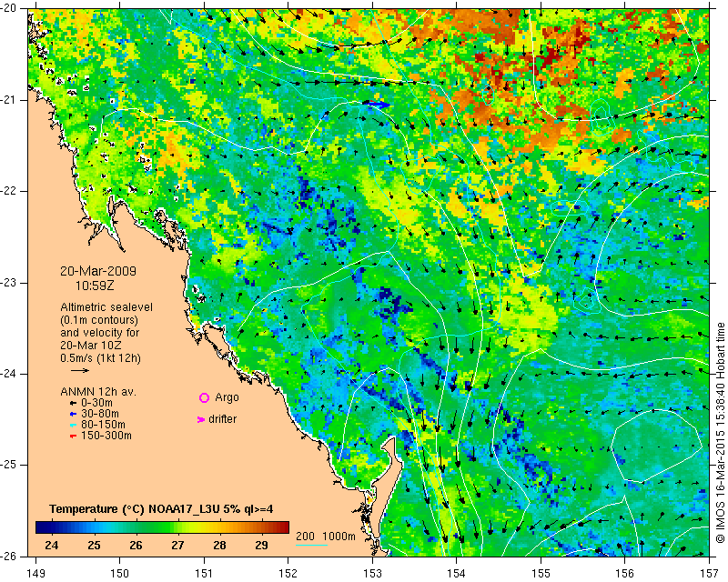Click the '20-Mar 10Z' text line

click(x=93, y=346)
